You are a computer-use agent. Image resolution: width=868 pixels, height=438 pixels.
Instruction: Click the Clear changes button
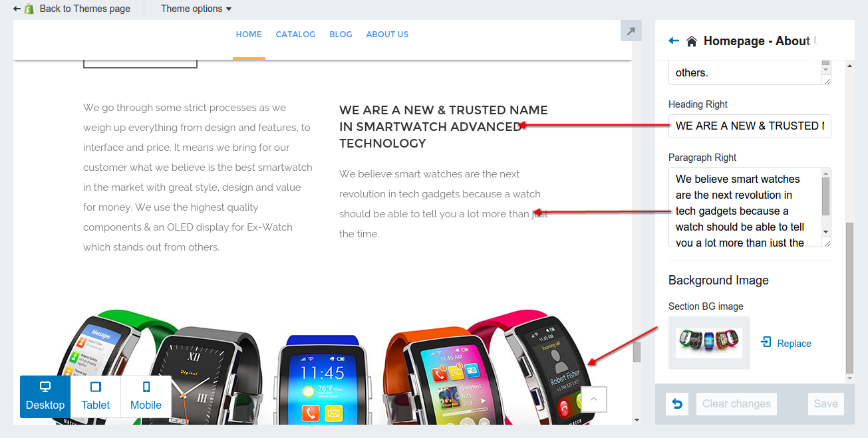pos(736,403)
